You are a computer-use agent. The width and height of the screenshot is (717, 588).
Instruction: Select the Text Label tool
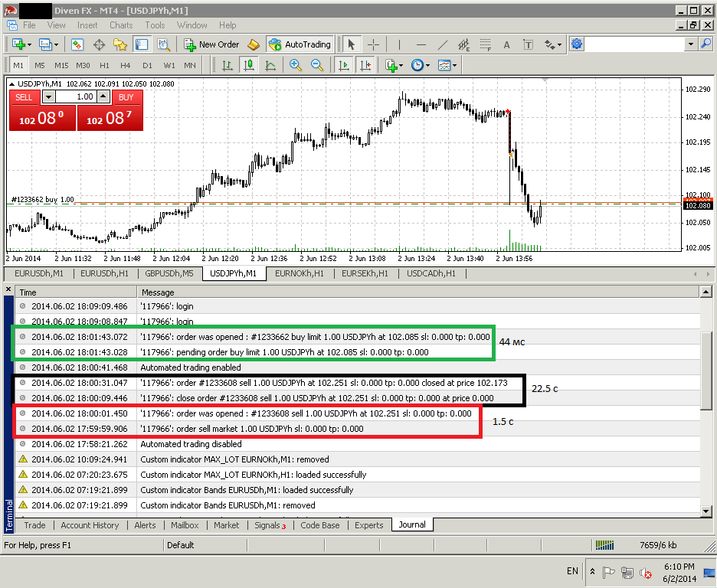pyautogui.click(x=528, y=44)
